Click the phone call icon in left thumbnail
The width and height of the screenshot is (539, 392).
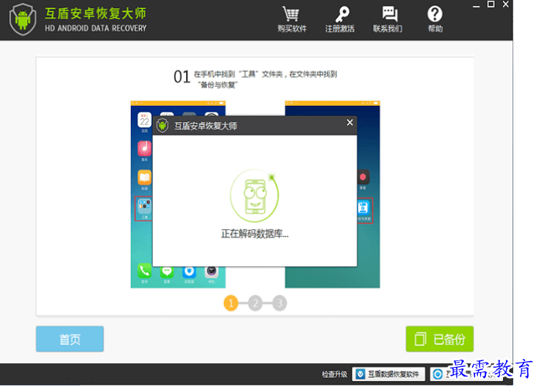pos(144,271)
